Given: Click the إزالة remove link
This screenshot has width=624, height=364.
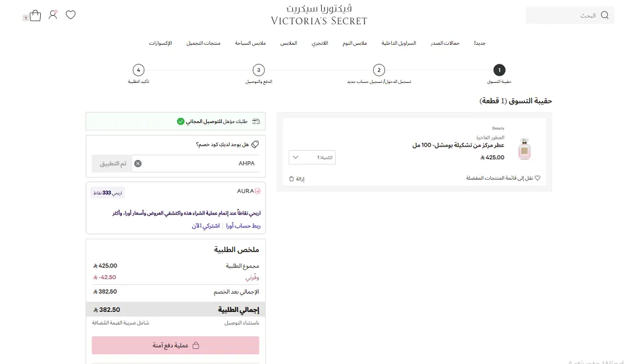Looking at the screenshot, I should point(300,179).
